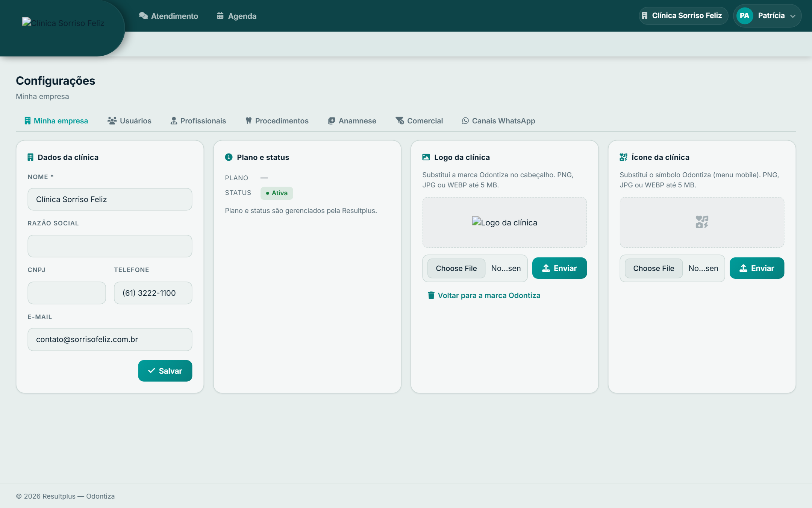Switch to the Profissionais tab

(198, 121)
